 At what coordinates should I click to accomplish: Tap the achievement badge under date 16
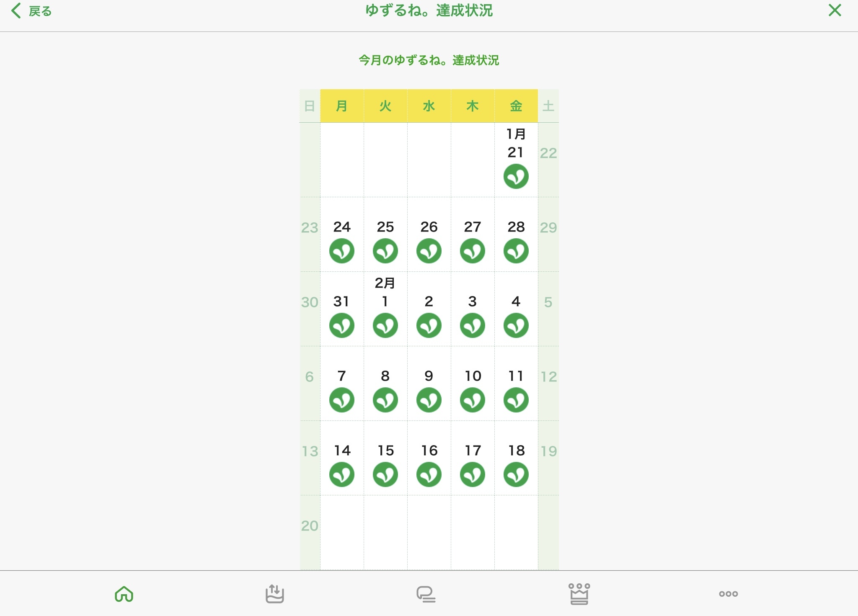pyautogui.click(x=429, y=474)
